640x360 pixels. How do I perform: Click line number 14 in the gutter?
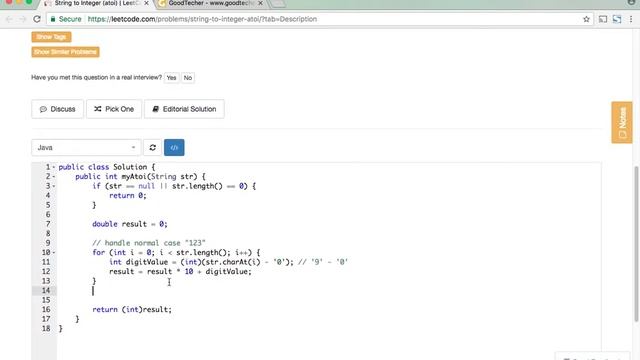tap(46, 291)
